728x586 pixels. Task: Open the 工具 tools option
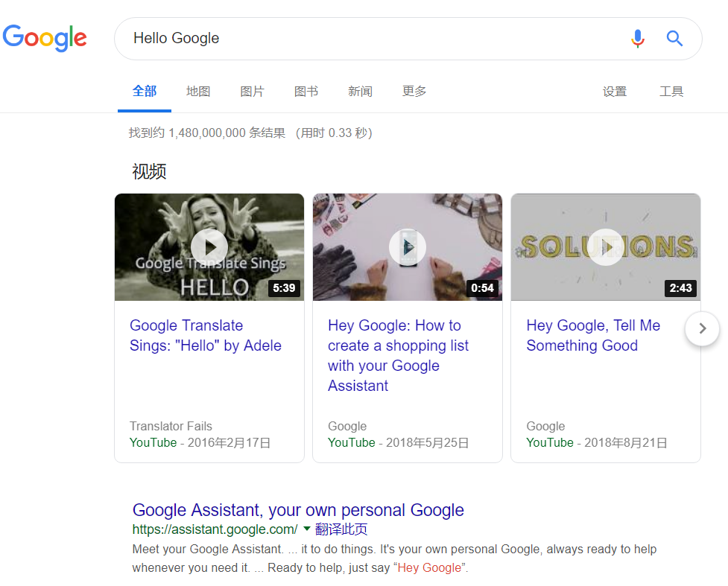coord(671,92)
